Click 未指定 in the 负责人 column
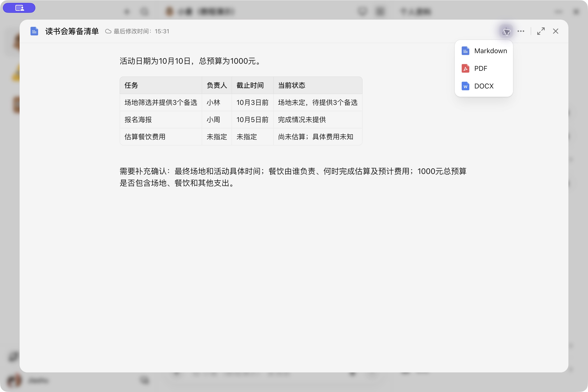The image size is (588, 392). click(x=217, y=137)
